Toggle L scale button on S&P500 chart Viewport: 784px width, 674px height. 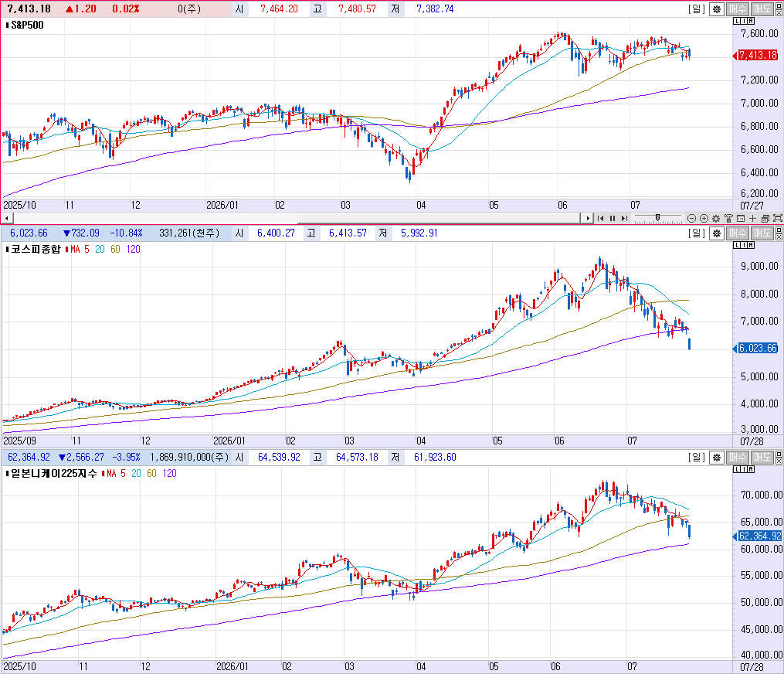(736, 21)
